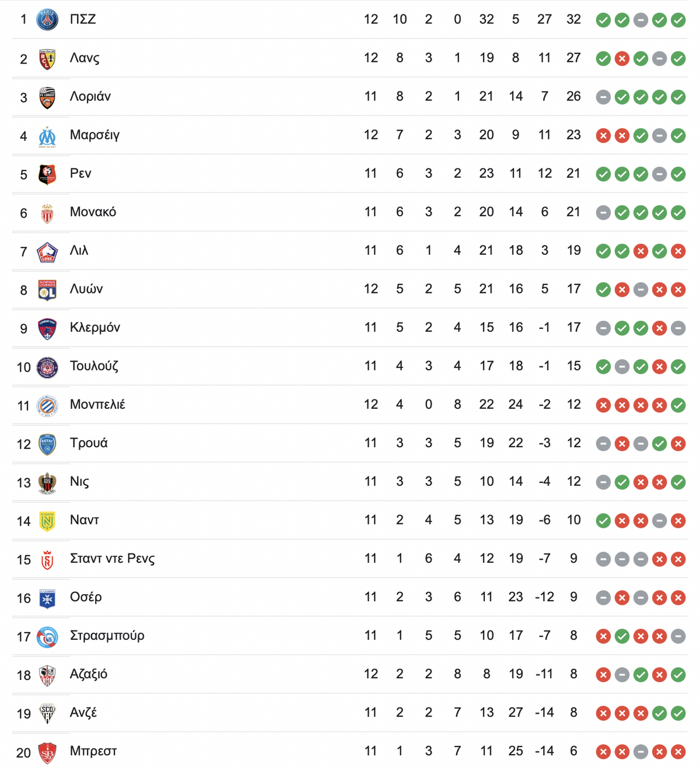
Task: Open the Στρασμπούρ team logo
Action: coord(47,636)
